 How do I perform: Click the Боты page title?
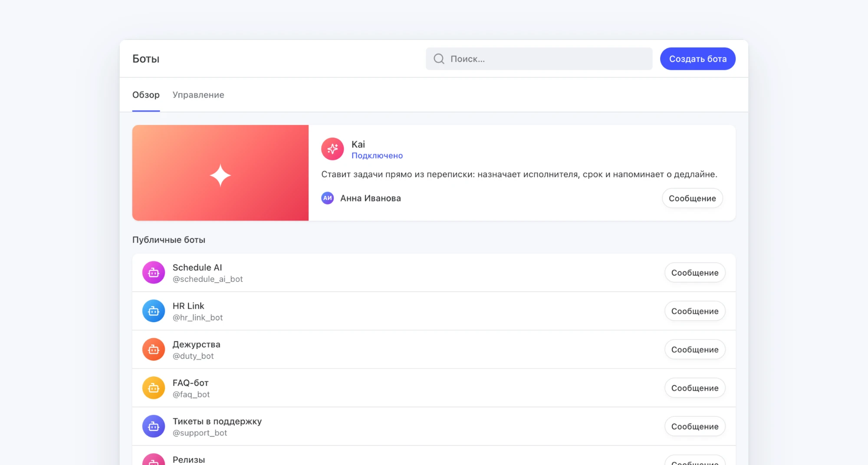pyautogui.click(x=146, y=59)
